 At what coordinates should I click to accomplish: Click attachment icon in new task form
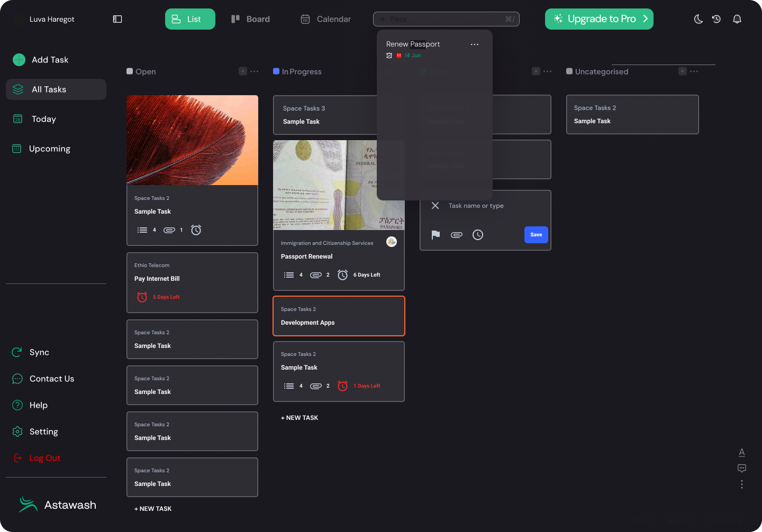[x=457, y=235]
